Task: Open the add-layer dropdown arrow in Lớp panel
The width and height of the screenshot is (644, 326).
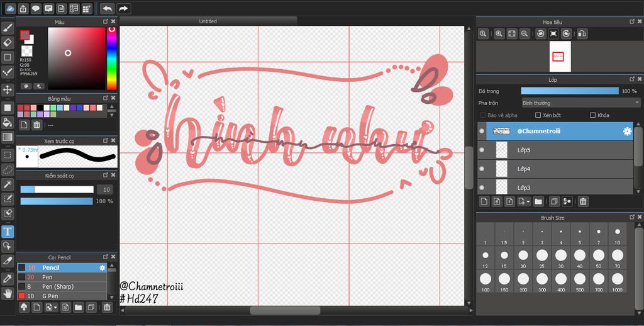Action: (528, 201)
